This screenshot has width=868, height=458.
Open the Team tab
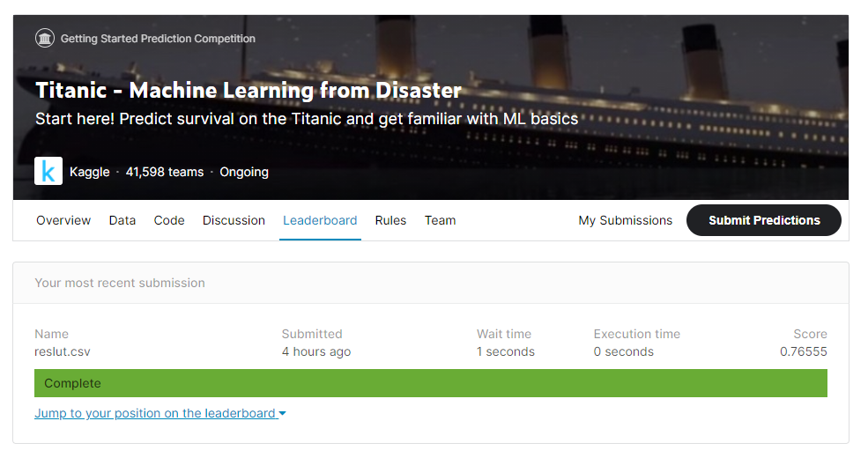[x=440, y=220]
